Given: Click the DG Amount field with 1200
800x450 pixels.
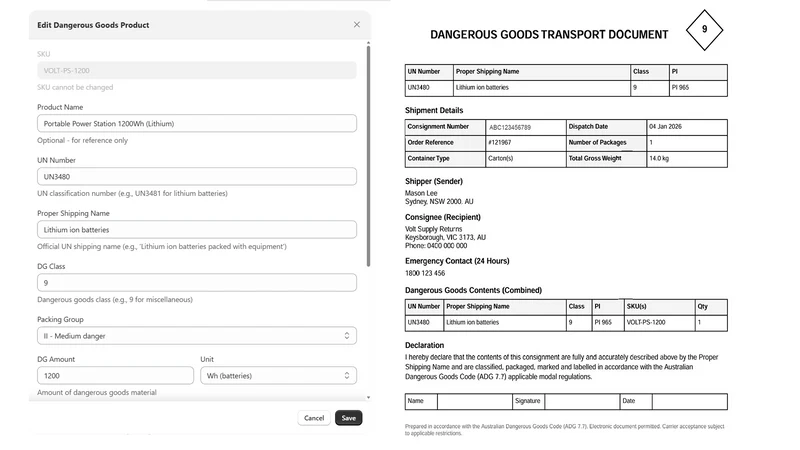Looking at the screenshot, I should pos(115,376).
